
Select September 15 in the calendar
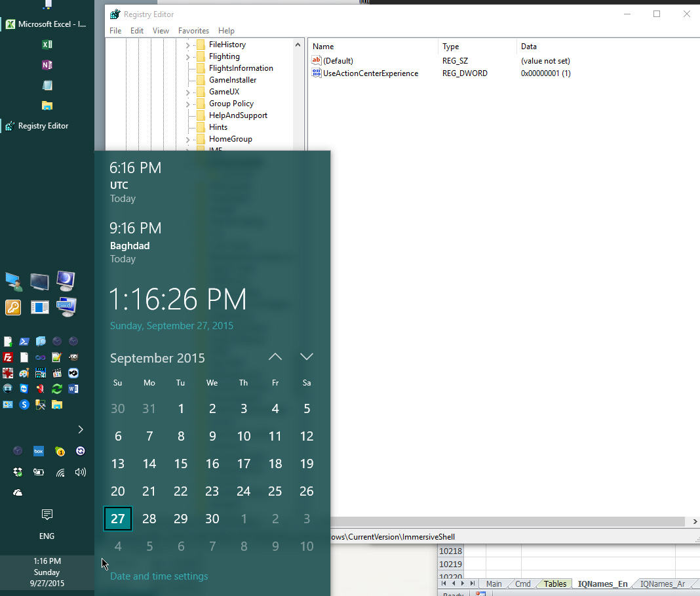[x=181, y=464]
